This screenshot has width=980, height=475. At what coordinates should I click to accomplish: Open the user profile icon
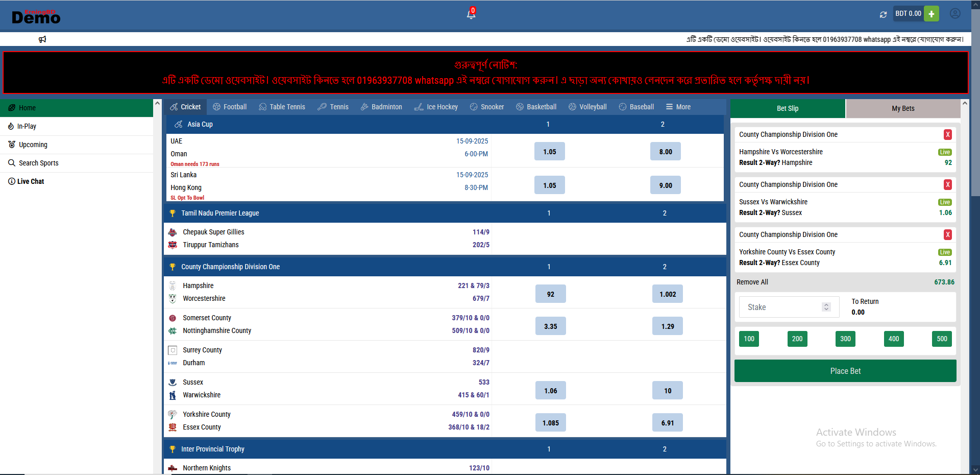point(954,14)
